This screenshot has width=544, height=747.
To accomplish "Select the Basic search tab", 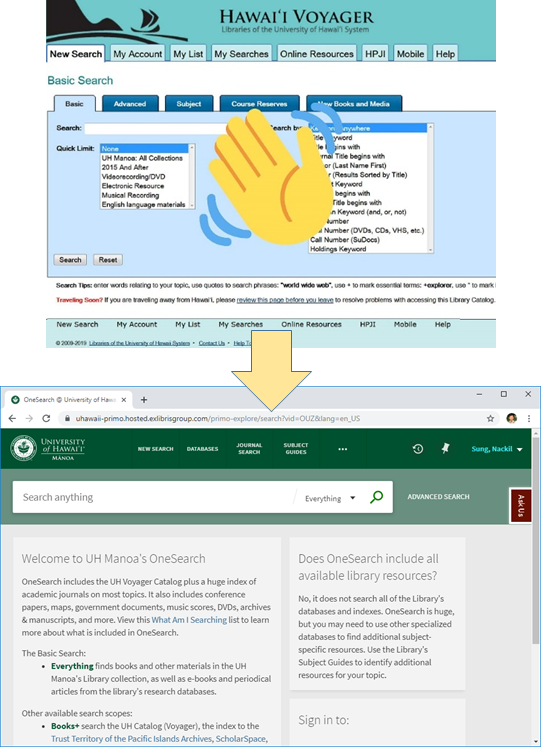I will click(x=74, y=104).
